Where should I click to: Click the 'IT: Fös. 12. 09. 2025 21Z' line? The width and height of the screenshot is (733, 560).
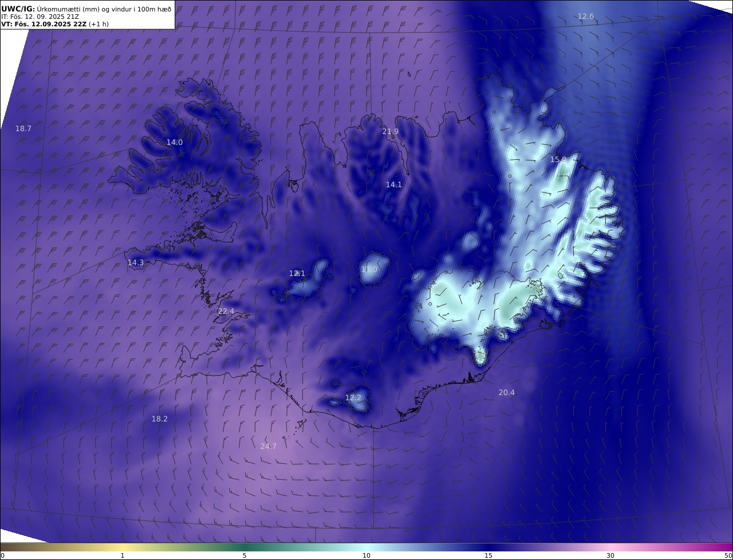[x=40, y=17]
